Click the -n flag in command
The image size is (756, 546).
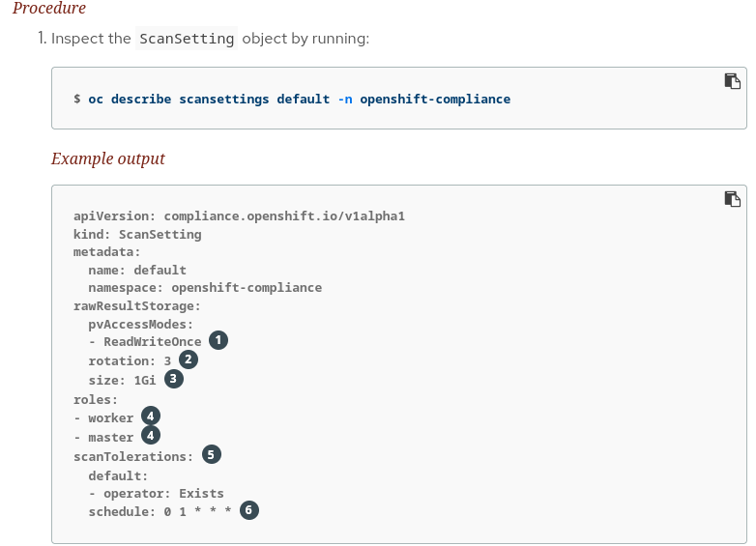pos(345,99)
